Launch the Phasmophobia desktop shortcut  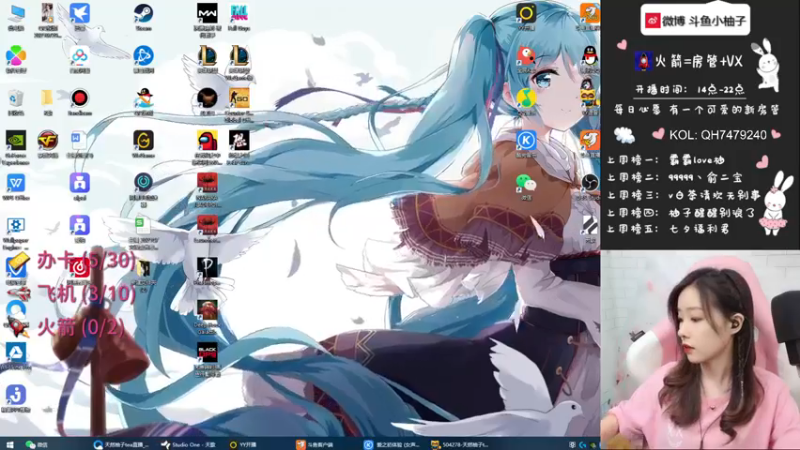coord(207,267)
